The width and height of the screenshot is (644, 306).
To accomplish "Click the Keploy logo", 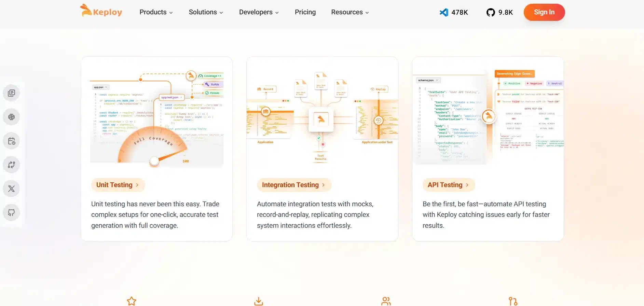I will (x=101, y=11).
